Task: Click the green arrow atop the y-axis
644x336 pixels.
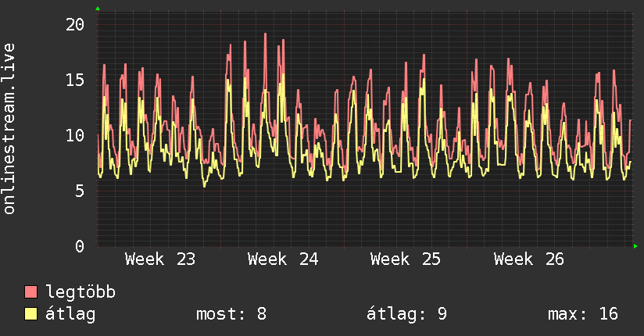Action: 98,9
